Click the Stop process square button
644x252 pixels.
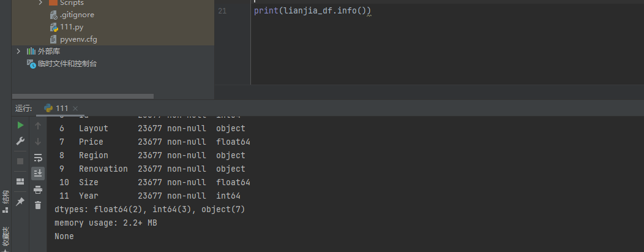pos(20,161)
